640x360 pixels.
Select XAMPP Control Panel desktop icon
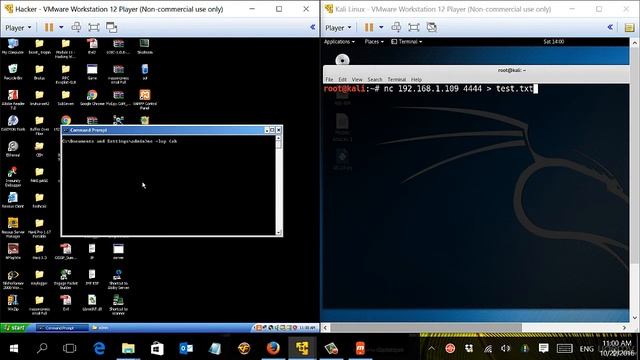(x=144, y=100)
